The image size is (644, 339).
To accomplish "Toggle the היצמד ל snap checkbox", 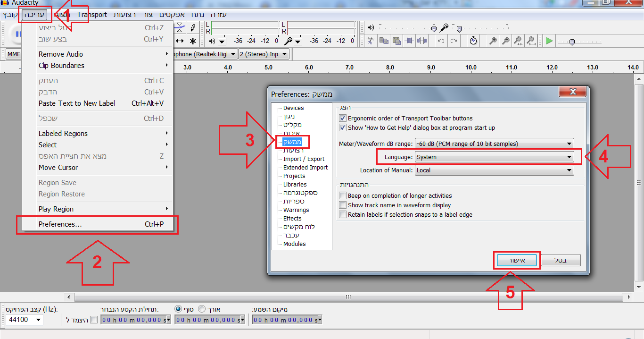I will tap(94, 320).
